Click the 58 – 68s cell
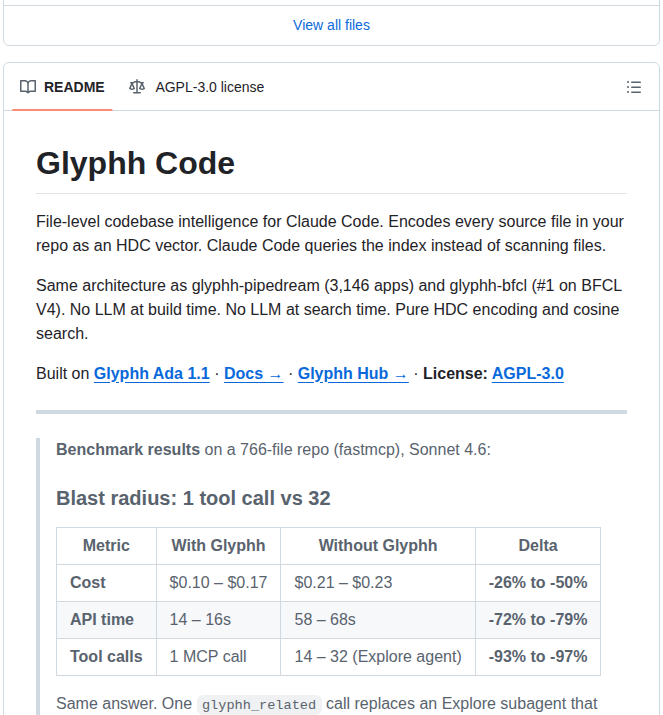Viewport: 663px width, 715px height. coord(378,620)
